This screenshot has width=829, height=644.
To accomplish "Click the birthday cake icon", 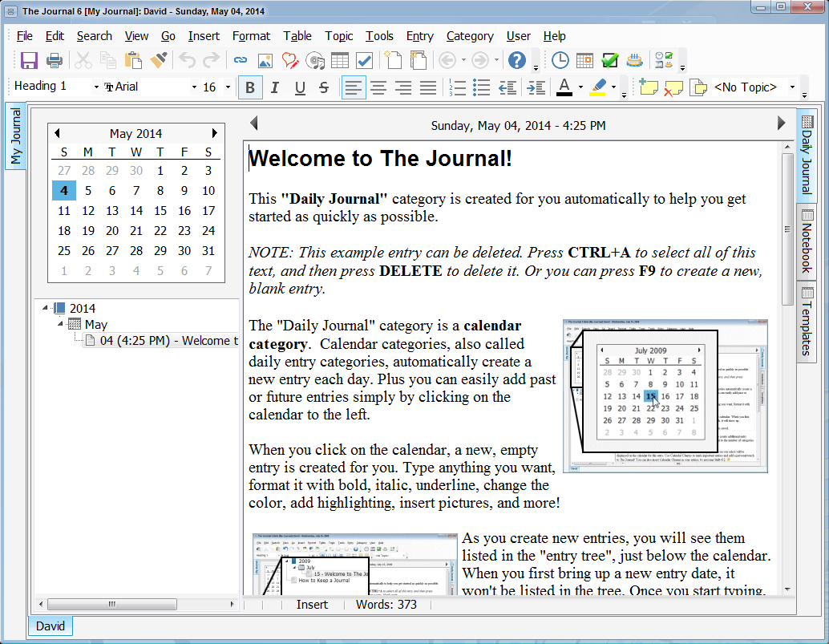I will (x=634, y=60).
